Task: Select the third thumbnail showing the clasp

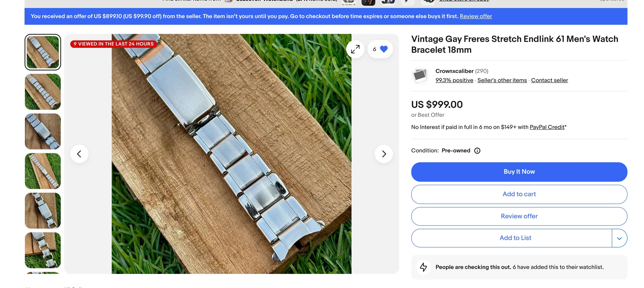Action: click(43, 131)
